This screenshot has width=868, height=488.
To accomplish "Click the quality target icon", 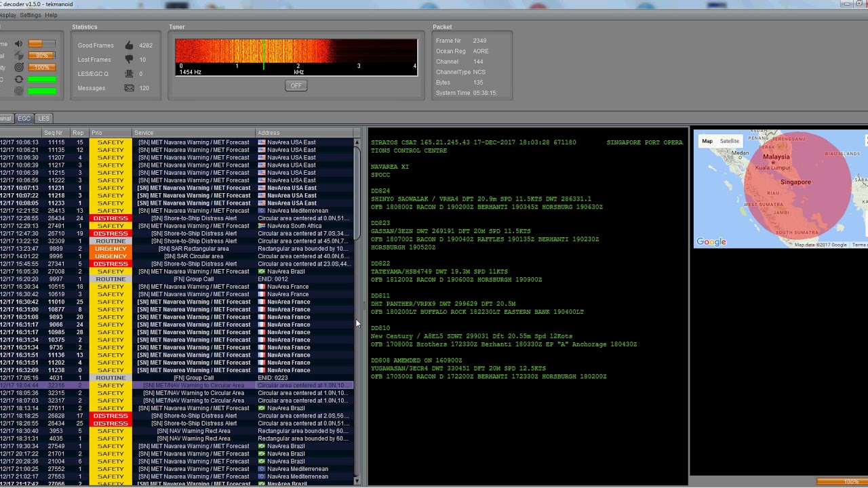I will pos(19,67).
